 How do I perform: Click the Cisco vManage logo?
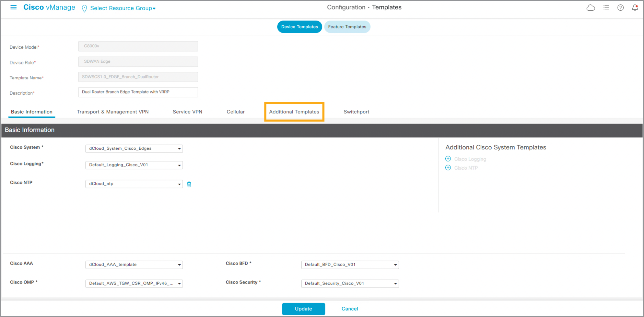[x=49, y=8]
